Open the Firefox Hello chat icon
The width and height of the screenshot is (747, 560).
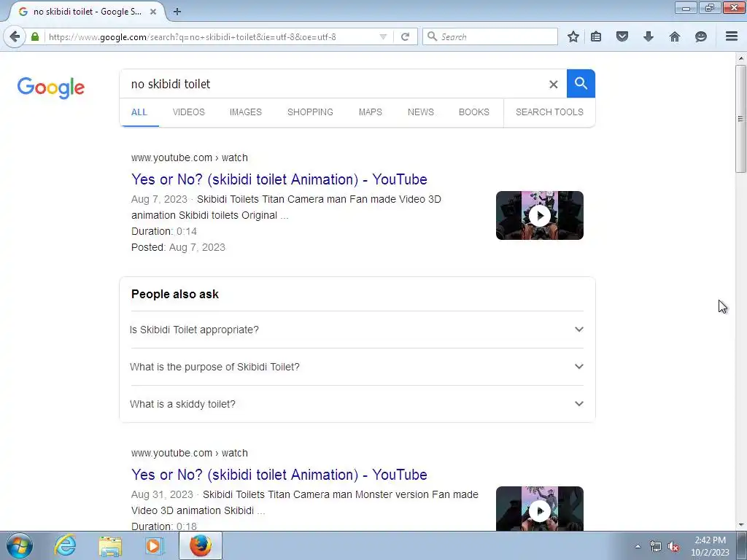click(x=701, y=36)
